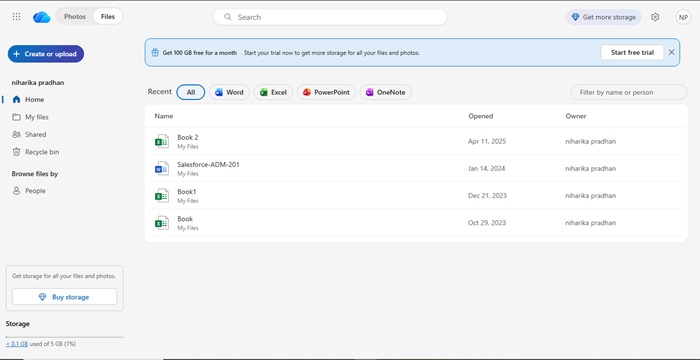
Task: Click the Shared people icon
Action: [x=17, y=134]
